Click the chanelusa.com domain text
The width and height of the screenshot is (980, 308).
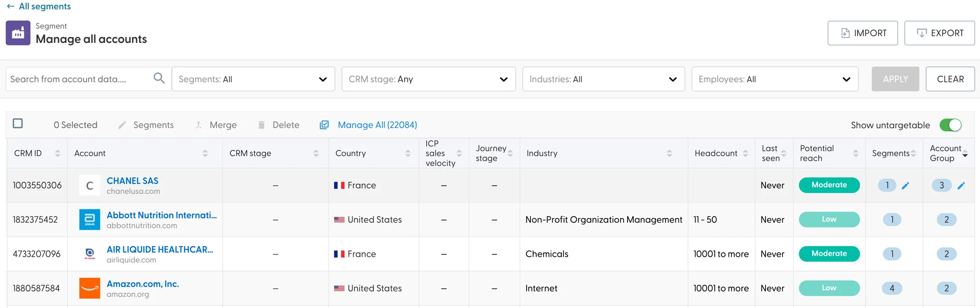[133, 191]
